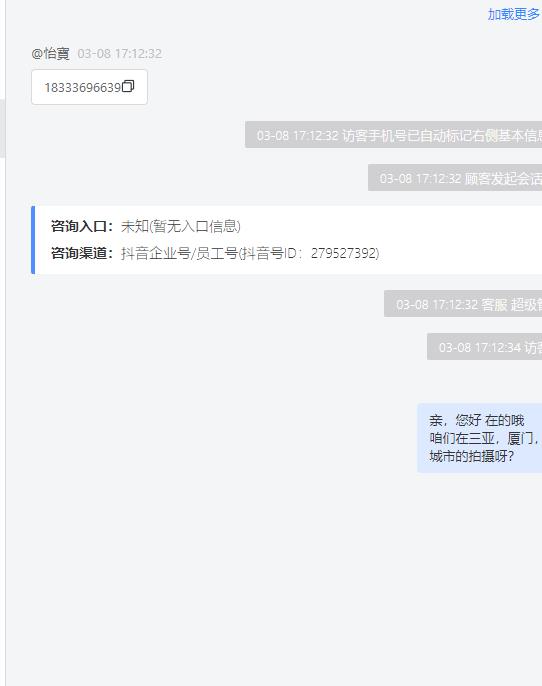This screenshot has width=542, height=686.
Task: Click the 顾客发起会话 system notice
Action: [455, 178]
